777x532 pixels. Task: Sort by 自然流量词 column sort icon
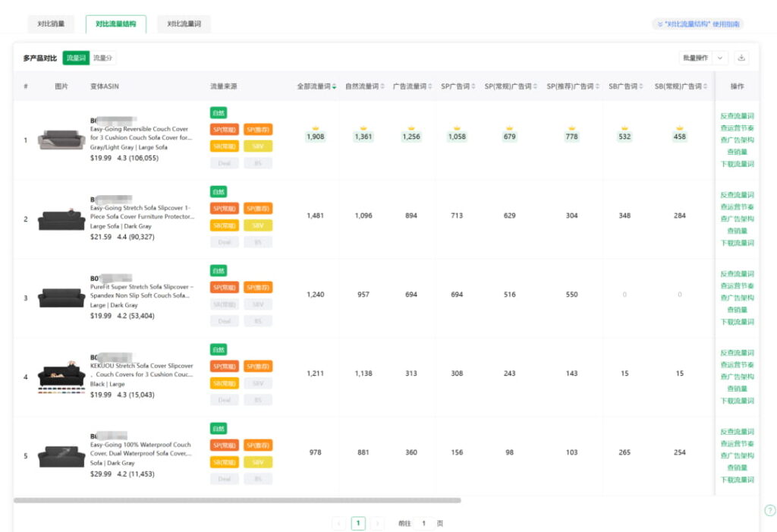[382, 87]
